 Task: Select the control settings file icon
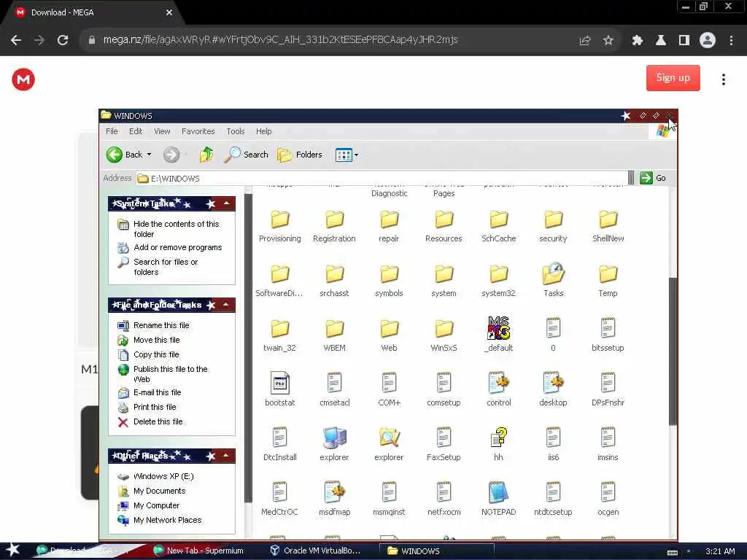pos(498,382)
